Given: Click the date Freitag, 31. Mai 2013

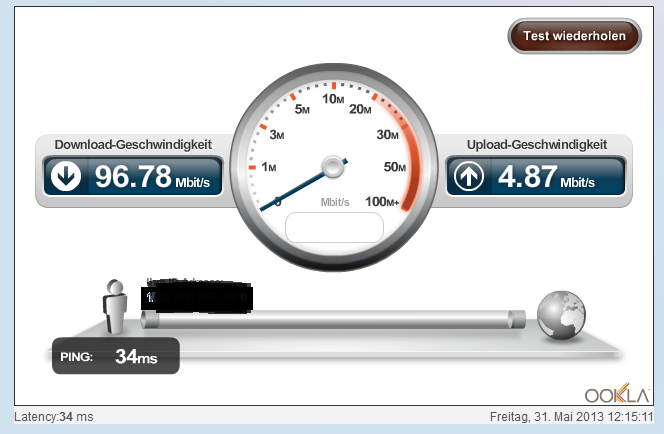Looking at the screenshot, I should tap(547, 417).
